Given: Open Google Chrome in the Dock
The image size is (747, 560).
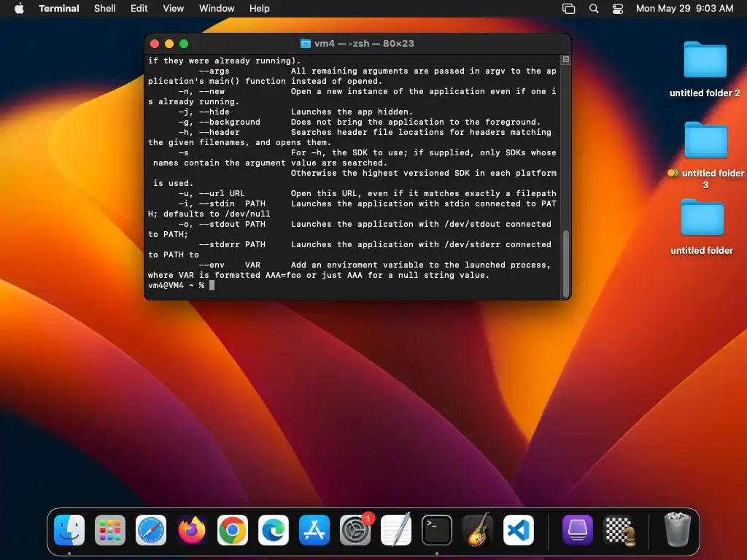Looking at the screenshot, I should click(x=233, y=530).
